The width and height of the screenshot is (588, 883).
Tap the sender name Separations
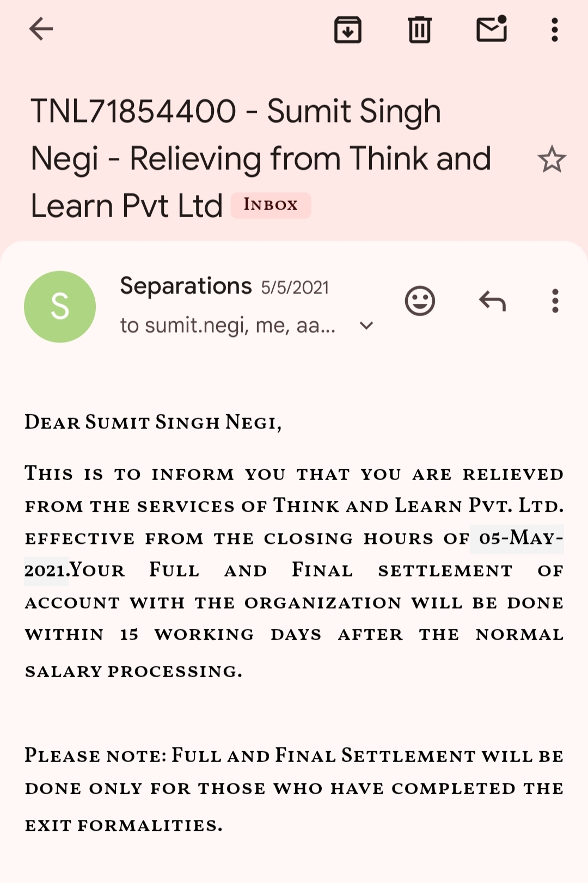click(x=186, y=286)
